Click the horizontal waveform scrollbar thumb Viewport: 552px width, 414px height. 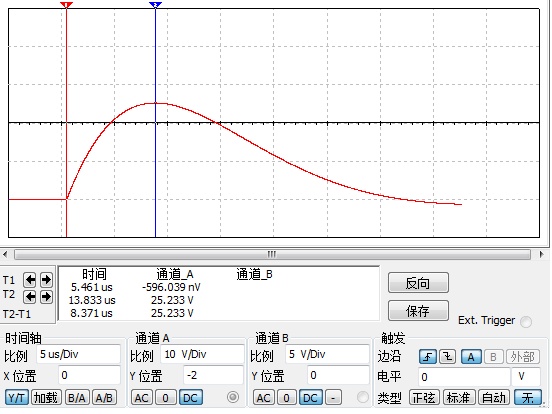coord(272,254)
